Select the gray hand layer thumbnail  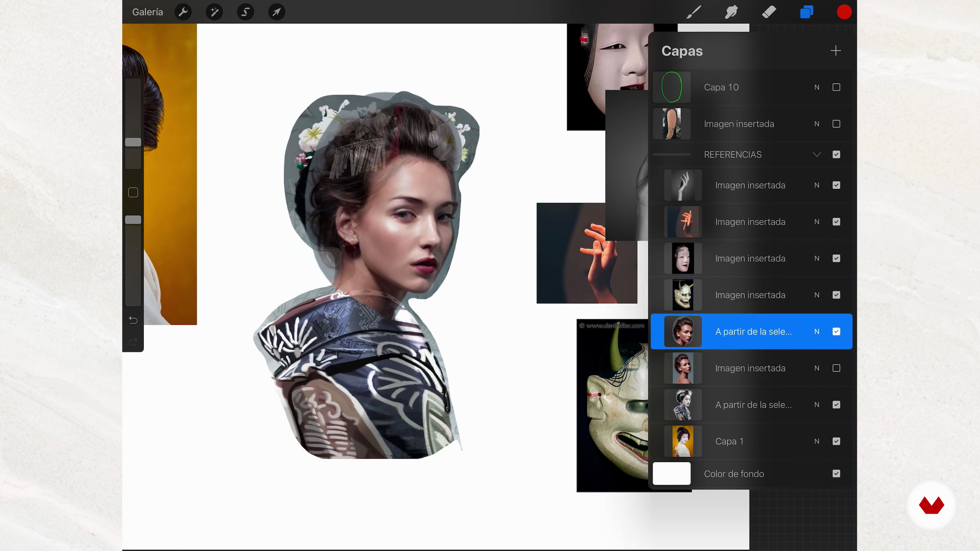click(x=682, y=185)
